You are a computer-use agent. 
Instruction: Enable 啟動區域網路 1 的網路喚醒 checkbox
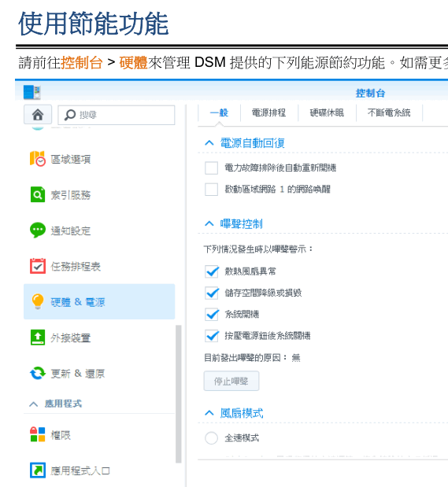click(212, 190)
